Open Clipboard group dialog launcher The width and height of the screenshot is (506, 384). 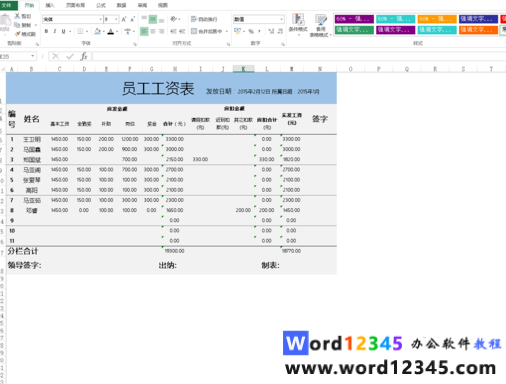pyautogui.click(x=37, y=44)
